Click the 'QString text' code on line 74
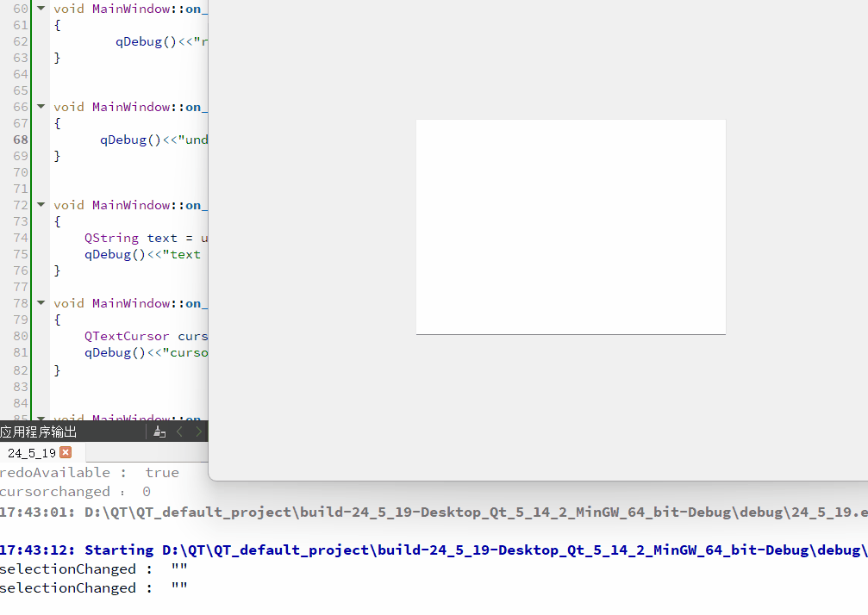This screenshot has height=615, width=868. 131,238
